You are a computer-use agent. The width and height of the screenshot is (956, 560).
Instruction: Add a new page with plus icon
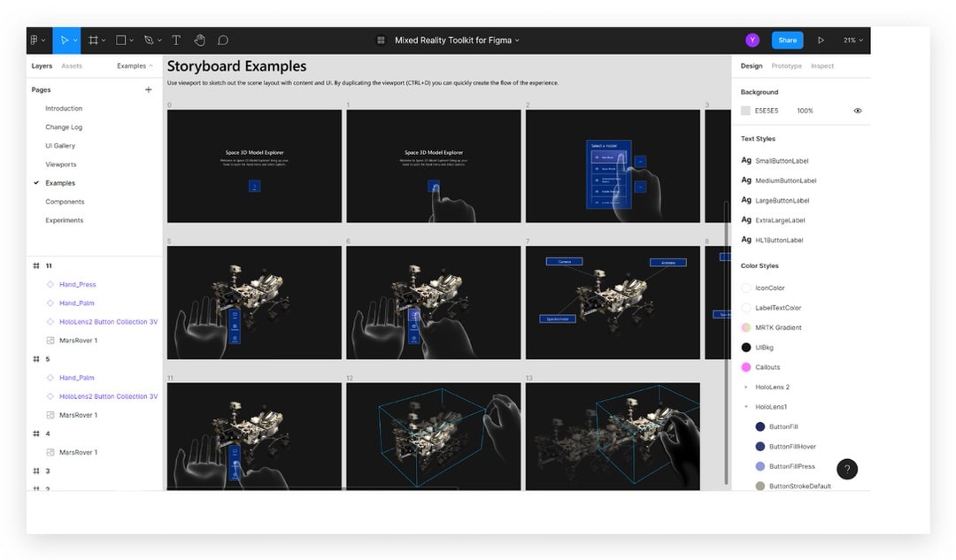point(148,89)
